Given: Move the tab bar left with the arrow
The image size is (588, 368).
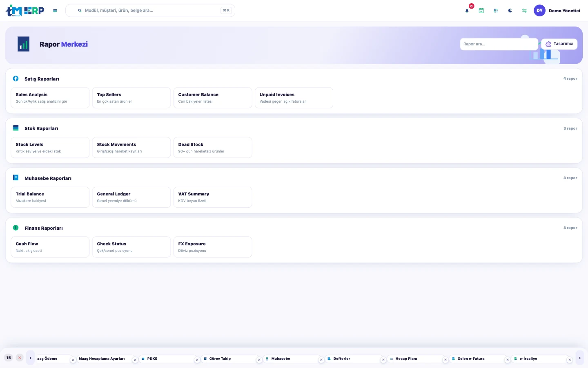Looking at the screenshot, I should click(x=31, y=358).
